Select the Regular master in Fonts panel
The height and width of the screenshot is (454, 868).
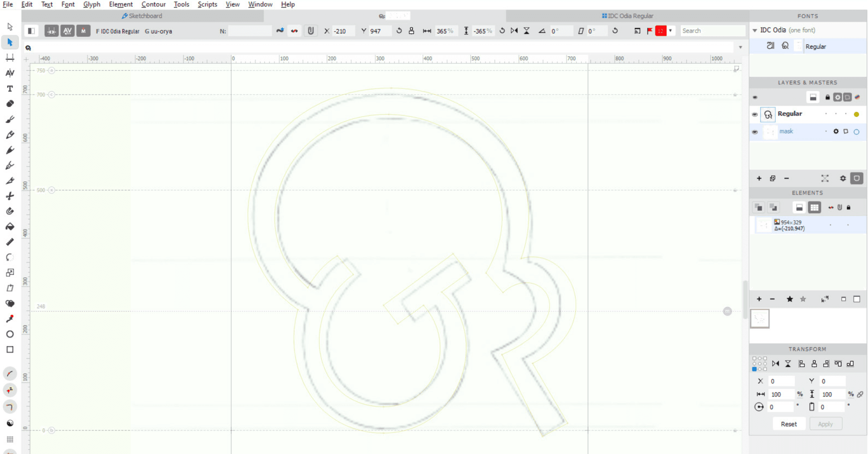(x=808, y=46)
